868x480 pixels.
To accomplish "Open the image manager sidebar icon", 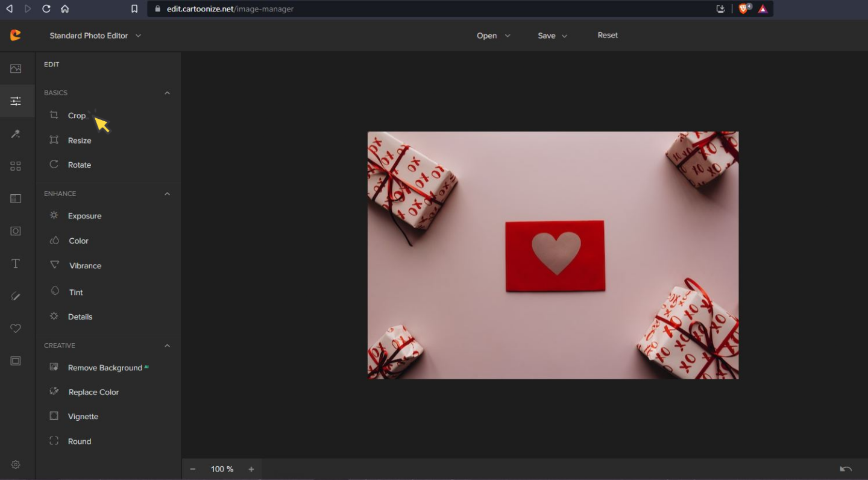I will point(16,69).
